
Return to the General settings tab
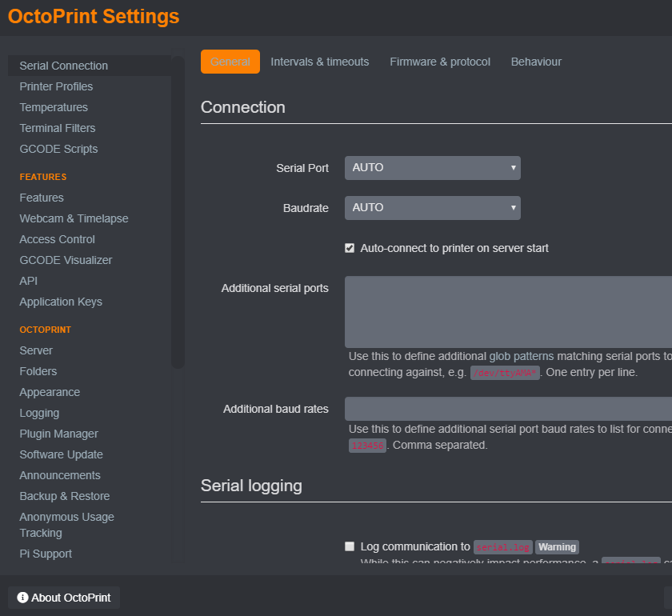point(230,62)
